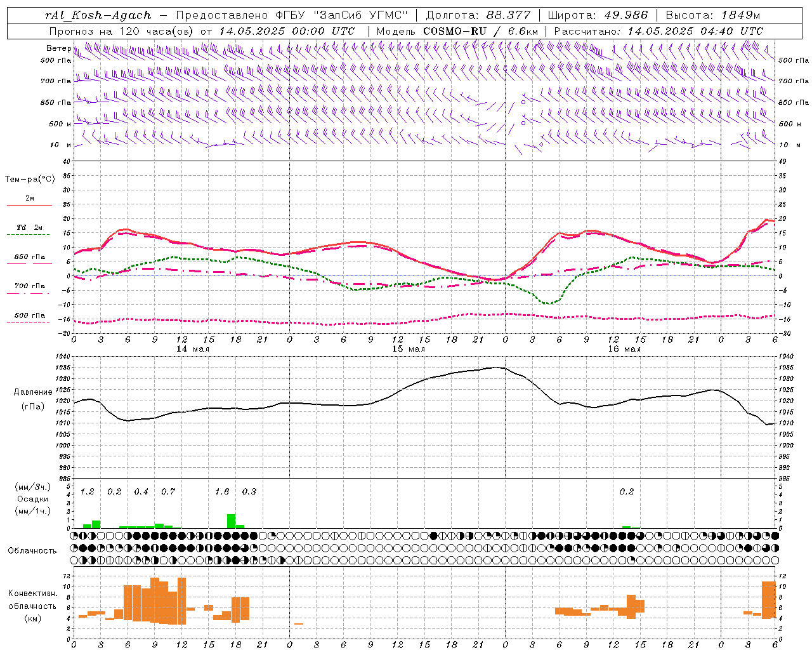Click the 14 мая date label
Image resolution: width=812 pixels, height=650 pixels.
[193, 349]
